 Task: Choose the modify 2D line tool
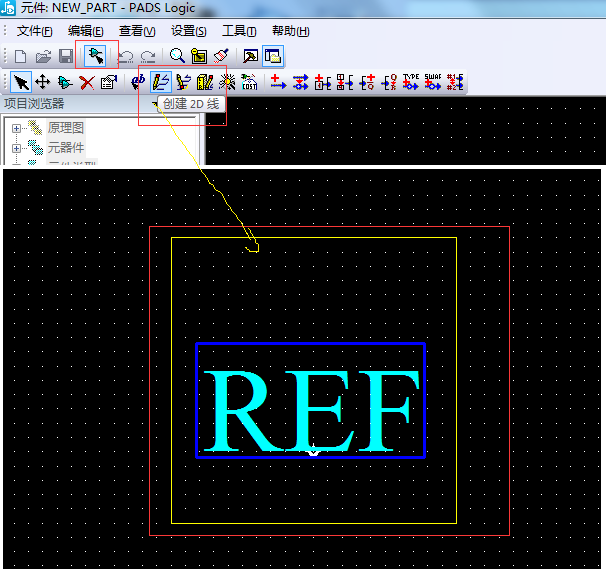(183, 82)
